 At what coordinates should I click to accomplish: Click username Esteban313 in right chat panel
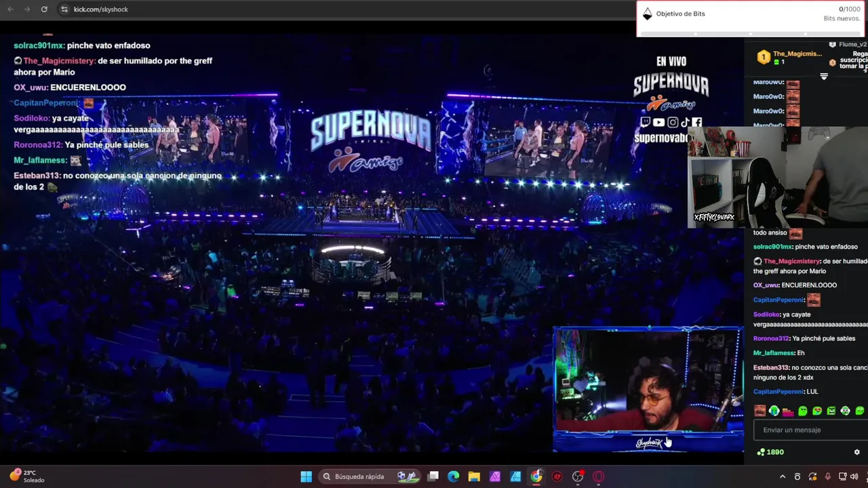click(x=771, y=368)
